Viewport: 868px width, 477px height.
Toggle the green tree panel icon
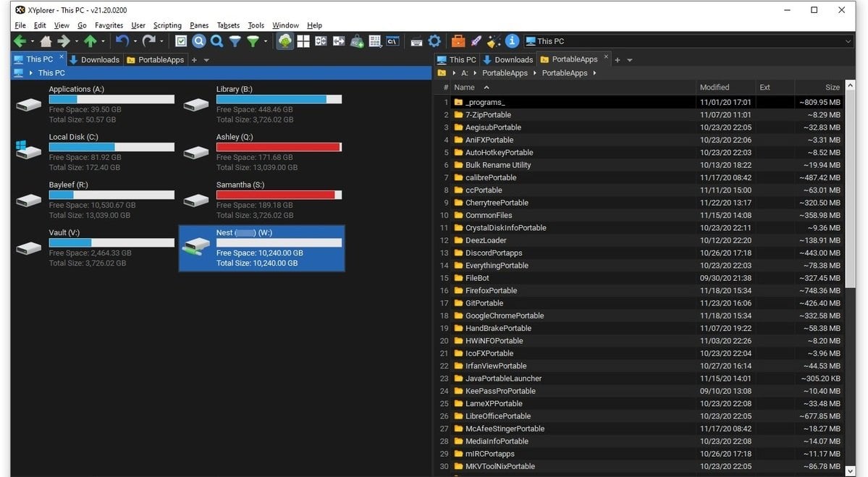[x=285, y=41]
